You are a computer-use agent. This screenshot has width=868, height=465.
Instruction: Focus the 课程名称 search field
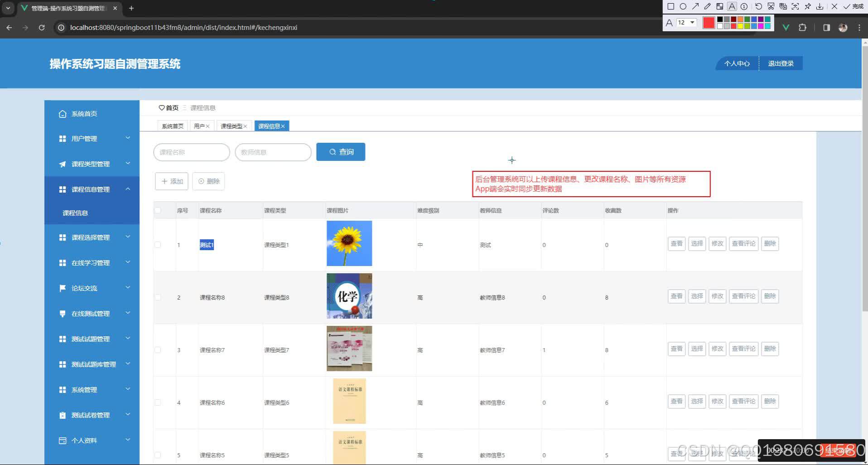192,152
